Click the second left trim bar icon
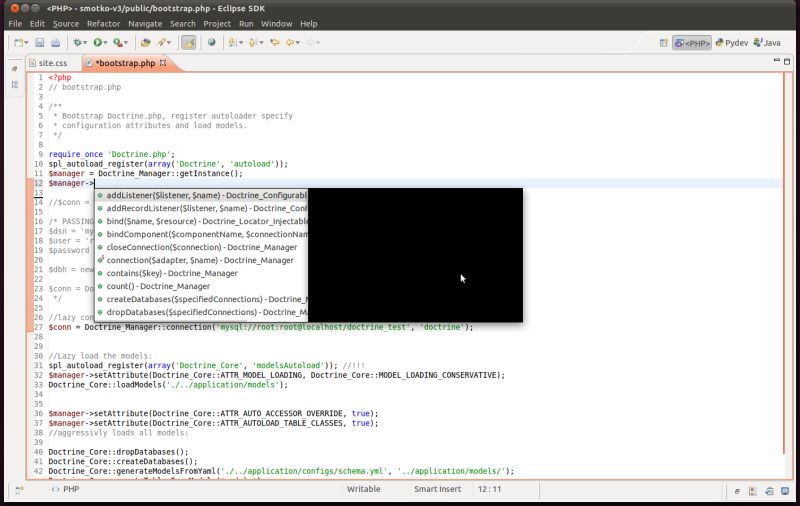800x506 pixels. click(x=15, y=85)
